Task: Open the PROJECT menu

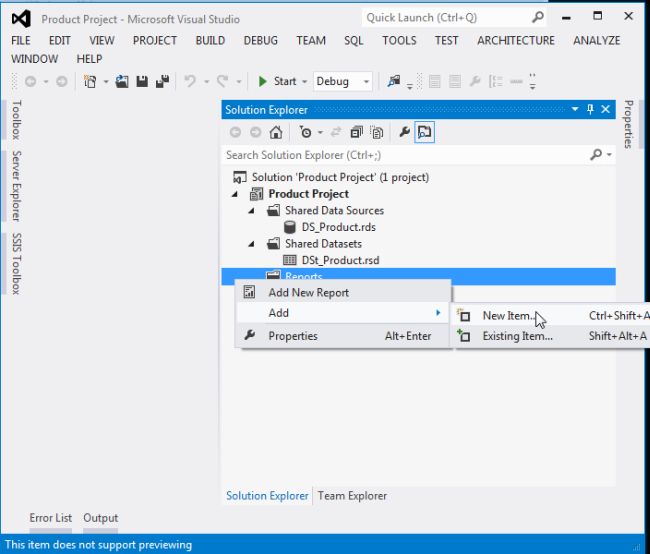Action: point(155,40)
